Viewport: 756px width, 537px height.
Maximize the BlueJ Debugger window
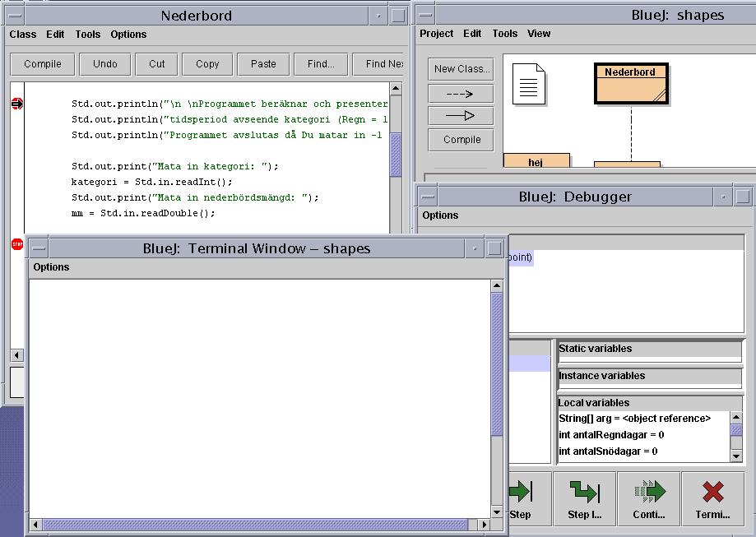pyautogui.click(x=743, y=197)
